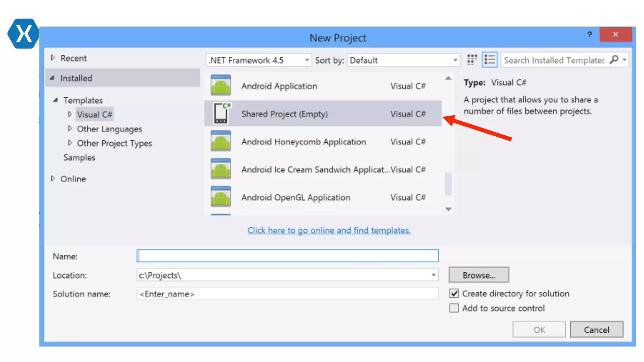Click the template list scroll down arrow
The image size is (644, 362).
coord(448,209)
